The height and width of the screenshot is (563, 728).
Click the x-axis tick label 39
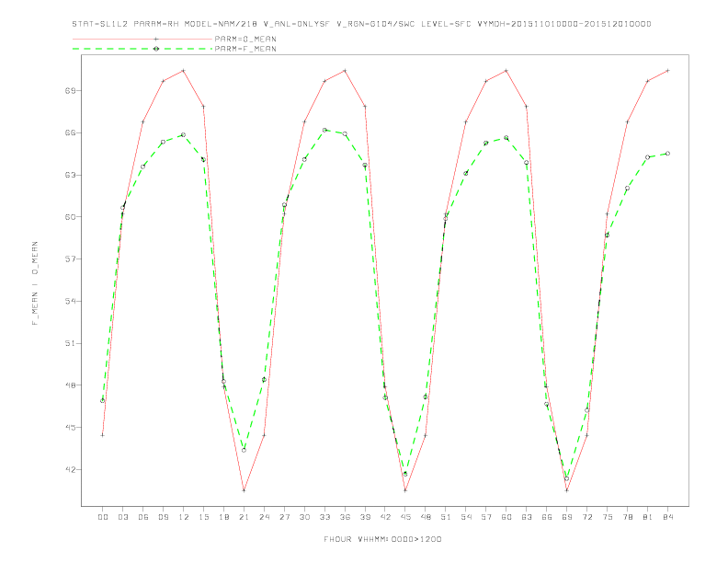coord(365,517)
